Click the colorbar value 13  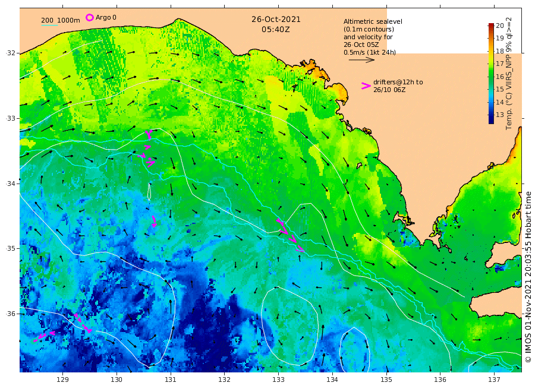point(500,115)
